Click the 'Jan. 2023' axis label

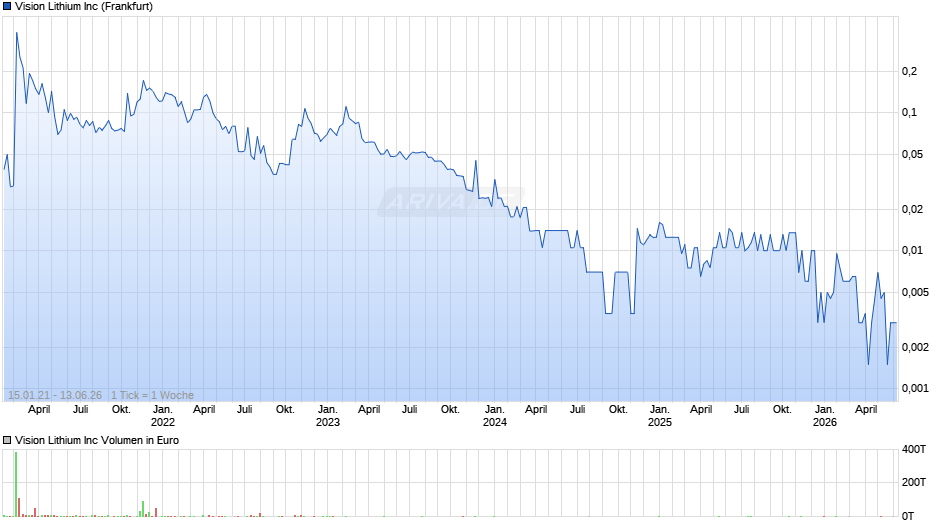click(x=327, y=416)
